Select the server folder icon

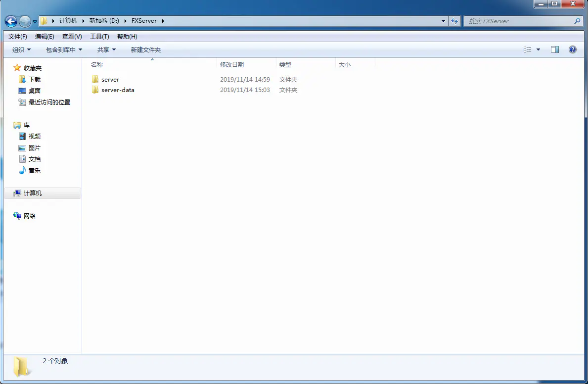(x=95, y=79)
